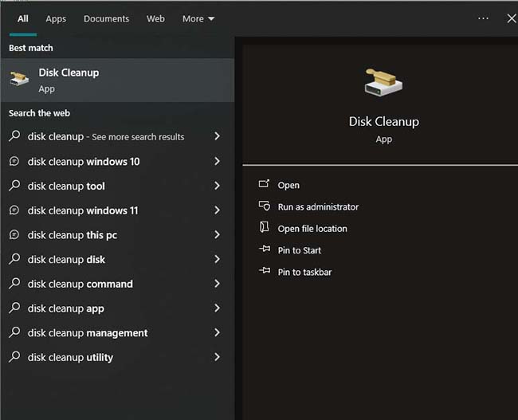This screenshot has width=518, height=420.
Task: Click Disk Cleanup title in preview pane
Action: click(384, 122)
